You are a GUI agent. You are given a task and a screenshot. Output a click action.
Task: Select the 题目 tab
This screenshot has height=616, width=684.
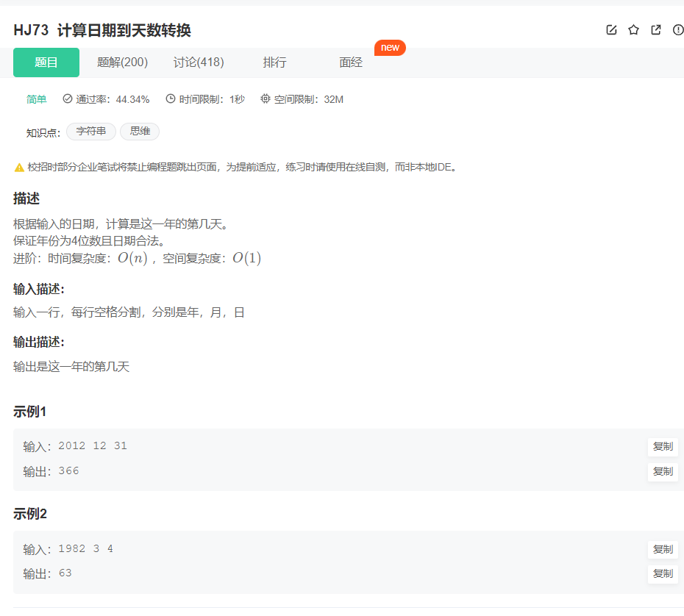click(x=46, y=62)
